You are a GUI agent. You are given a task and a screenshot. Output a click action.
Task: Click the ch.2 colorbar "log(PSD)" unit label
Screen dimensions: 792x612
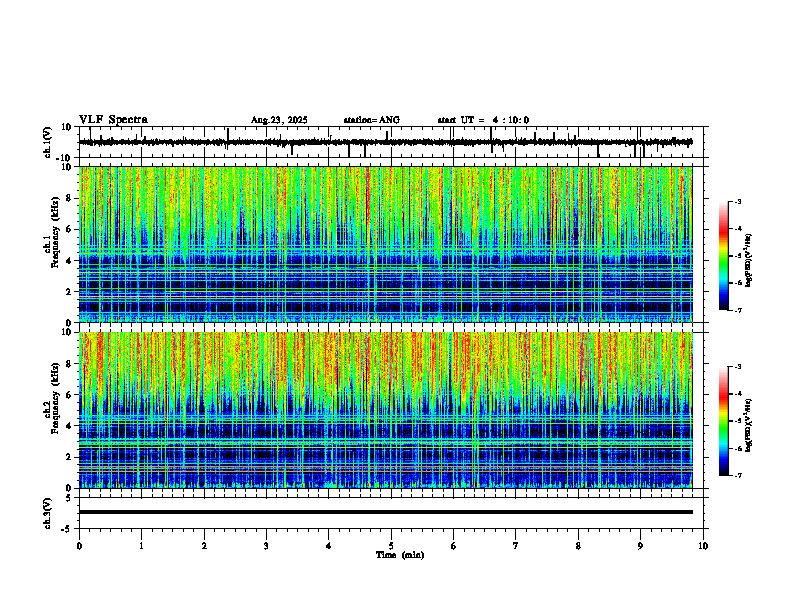tap(749, 425)
